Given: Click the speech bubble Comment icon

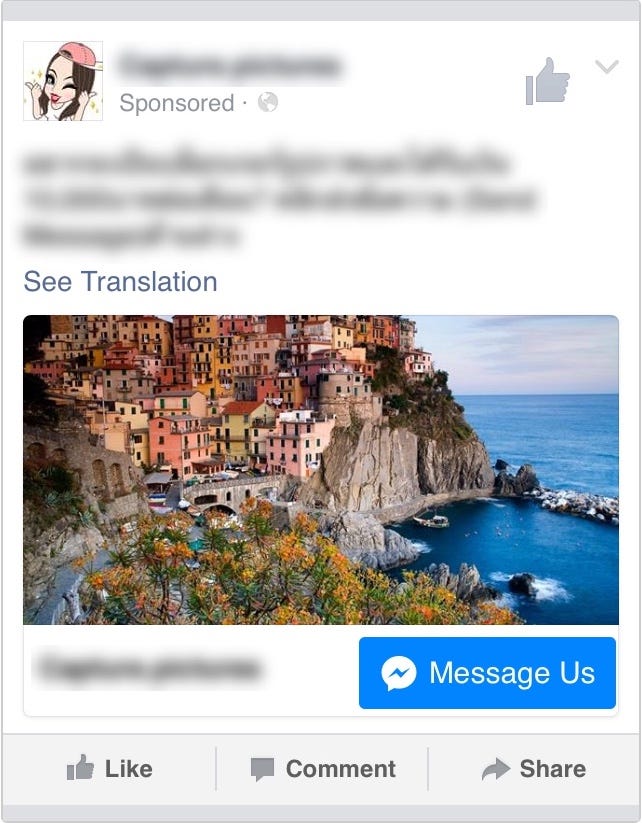Looking at the screenshot, I should (x=262, y=769).
